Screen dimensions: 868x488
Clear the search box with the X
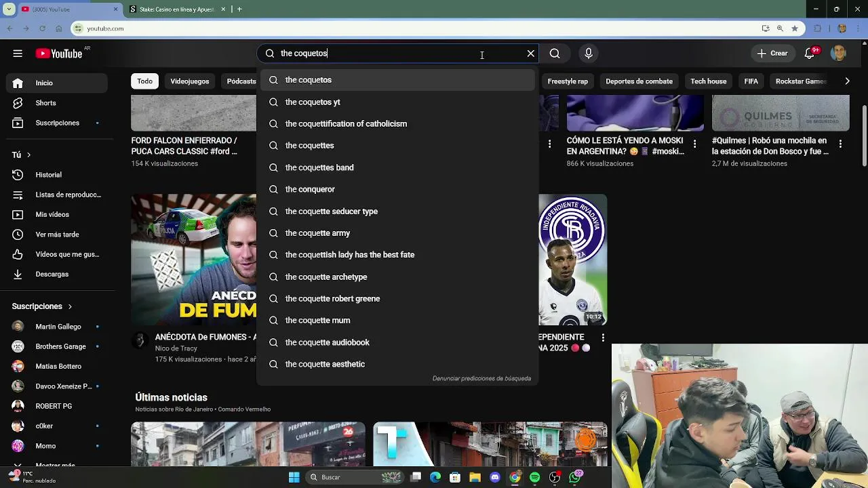[x=531, y=54]
